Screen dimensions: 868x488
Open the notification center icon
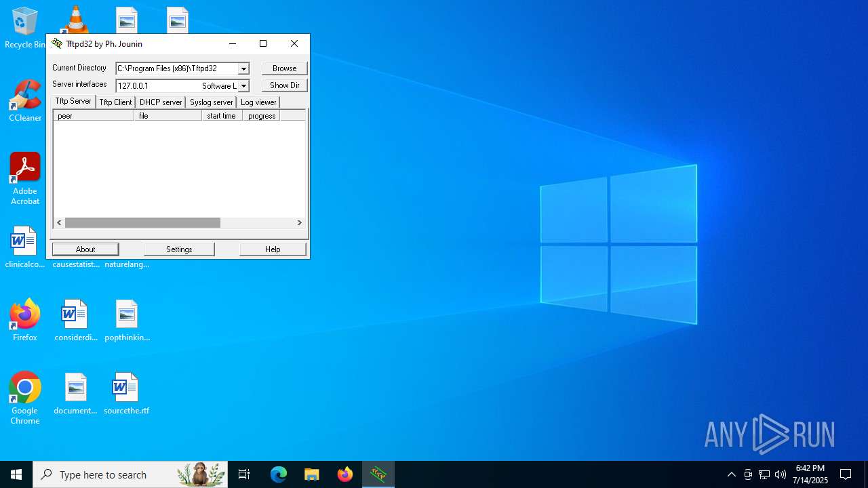[846, 474]
